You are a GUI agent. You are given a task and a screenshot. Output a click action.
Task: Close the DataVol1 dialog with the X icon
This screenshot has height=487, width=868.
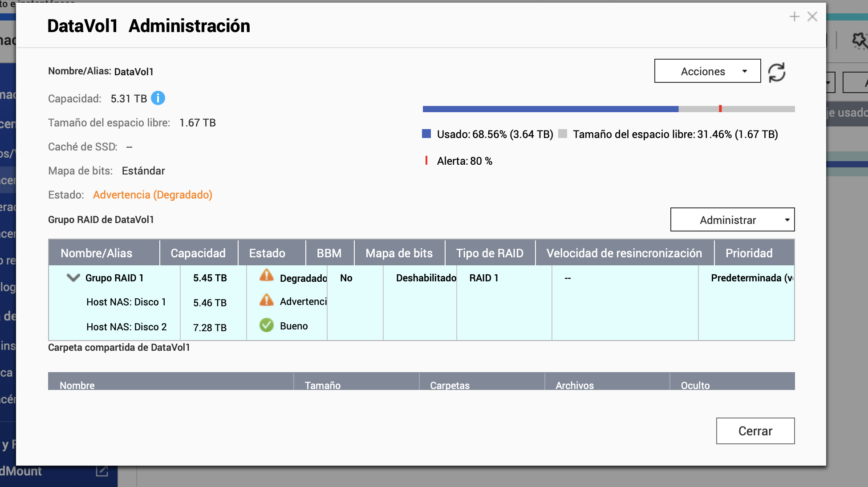(x=812, y=17)
